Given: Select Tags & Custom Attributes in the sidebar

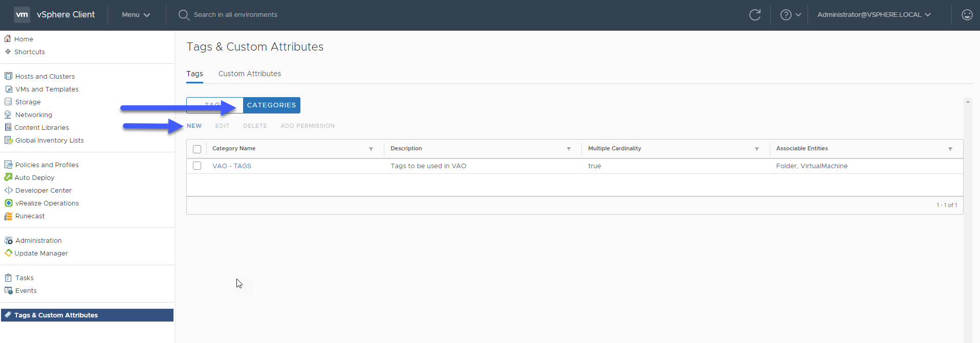Looking at the screenshot, I should 87,315.
